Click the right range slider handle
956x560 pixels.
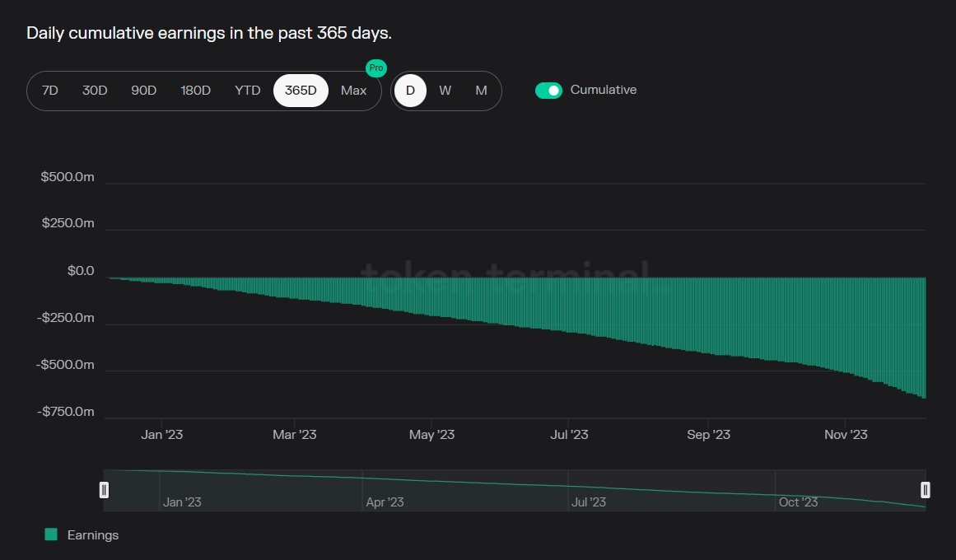(926, 490)
